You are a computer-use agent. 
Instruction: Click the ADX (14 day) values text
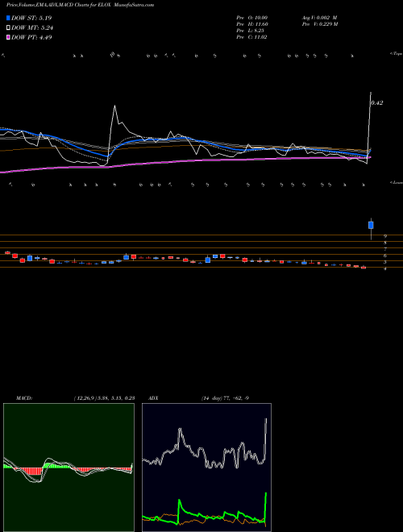[226, 398]
